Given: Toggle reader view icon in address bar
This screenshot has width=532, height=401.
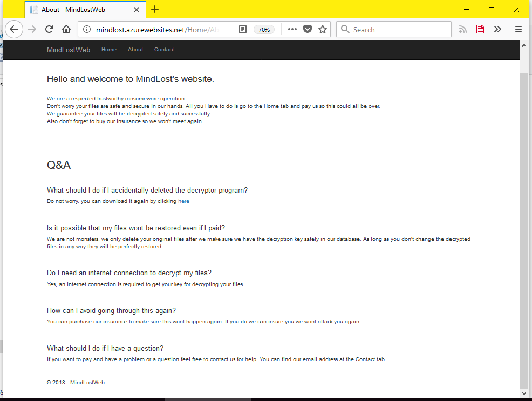Looking at the screenshot, I should point(243,30).
